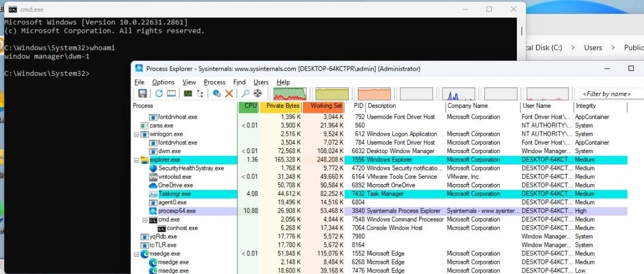Screen dimensions: 644x274
Task: Click the conhost.exe process icon
Action: click(162, 228)
